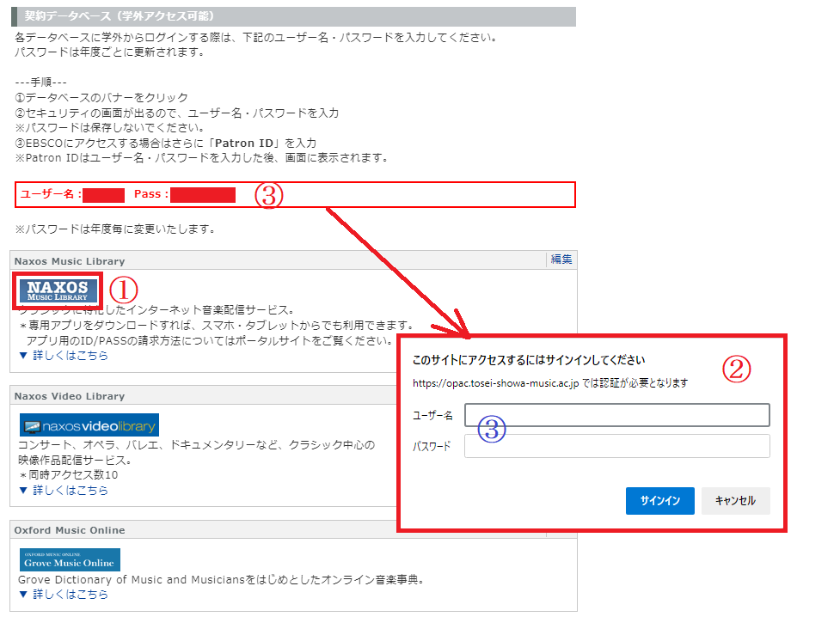Open the Grove Music Online banner
Screen dimensions: 840x629
tap(70, 560)
